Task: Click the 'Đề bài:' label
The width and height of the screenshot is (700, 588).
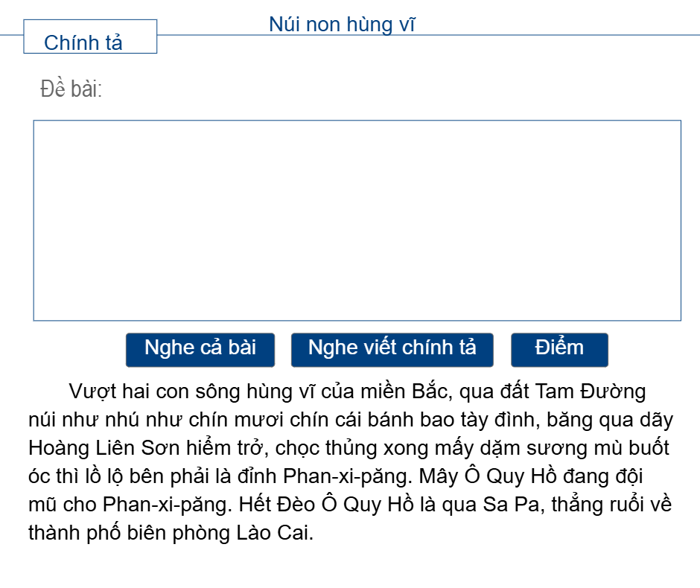Action: pyautogui.click(x=71, y=90)
